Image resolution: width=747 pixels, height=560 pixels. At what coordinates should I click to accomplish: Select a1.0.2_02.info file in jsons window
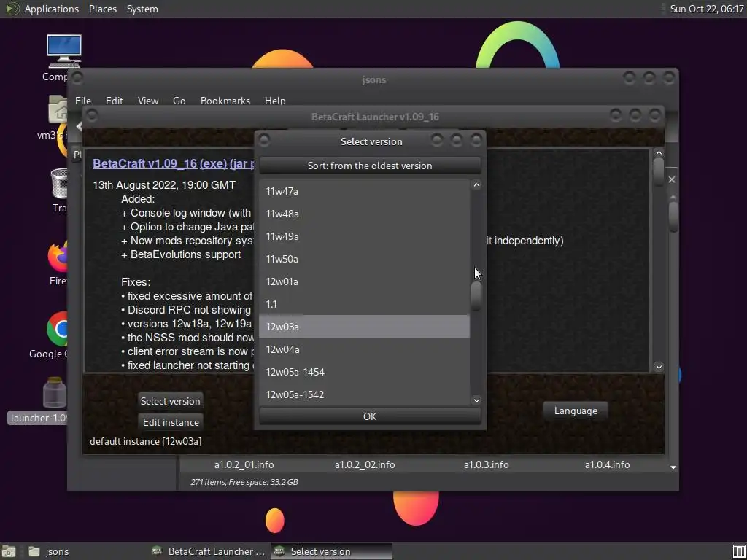[x=365, y=464]
